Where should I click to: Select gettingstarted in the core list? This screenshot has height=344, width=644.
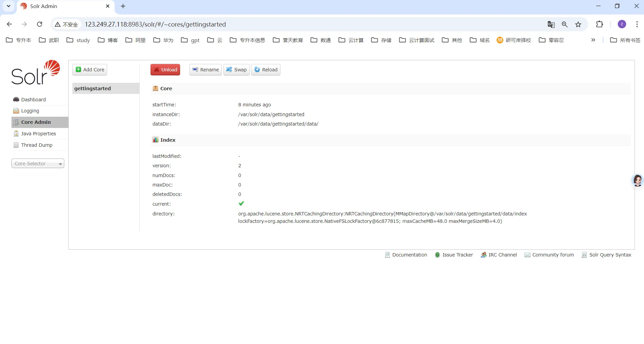pos(106,89)
